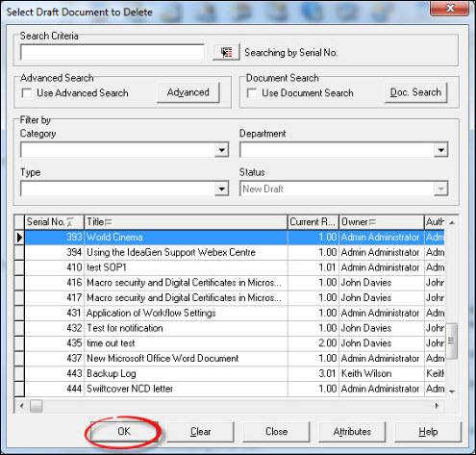
Task: Click the horizontal scrollbar thumb
Action: pyautogui.click(x=37, y=406)
